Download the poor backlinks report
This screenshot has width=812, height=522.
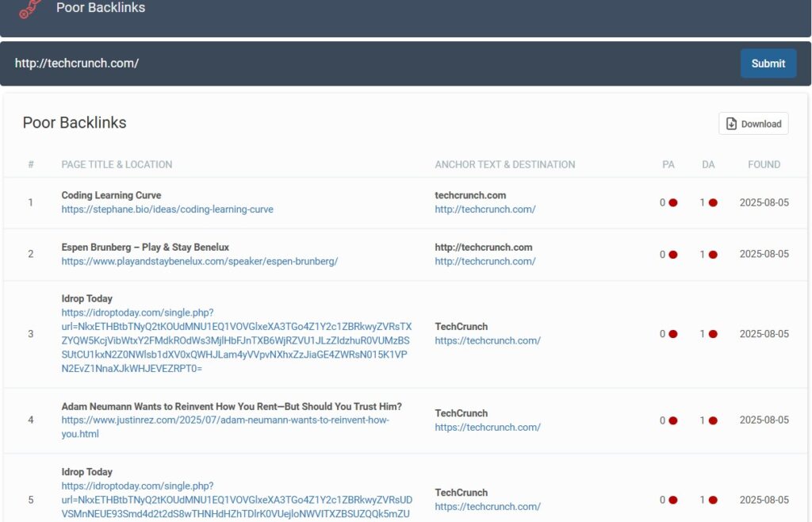coord(753,124)
